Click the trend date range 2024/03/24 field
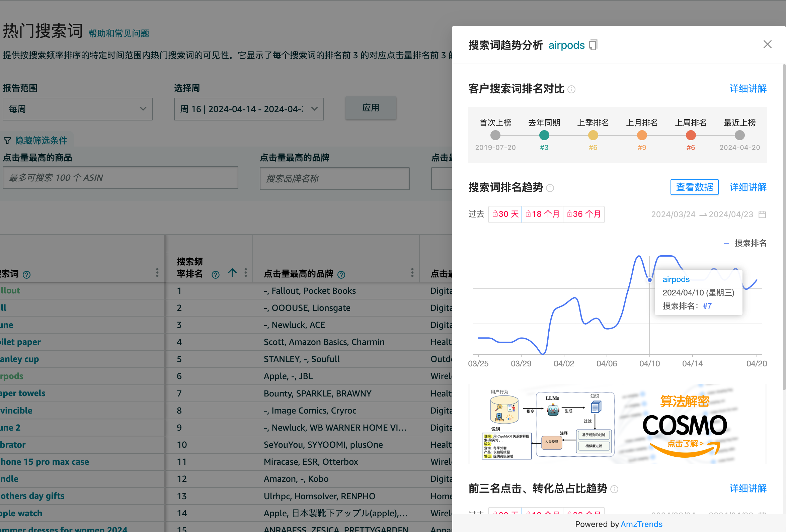The width and height of the screenshot is (786, 532). [673, 214]
